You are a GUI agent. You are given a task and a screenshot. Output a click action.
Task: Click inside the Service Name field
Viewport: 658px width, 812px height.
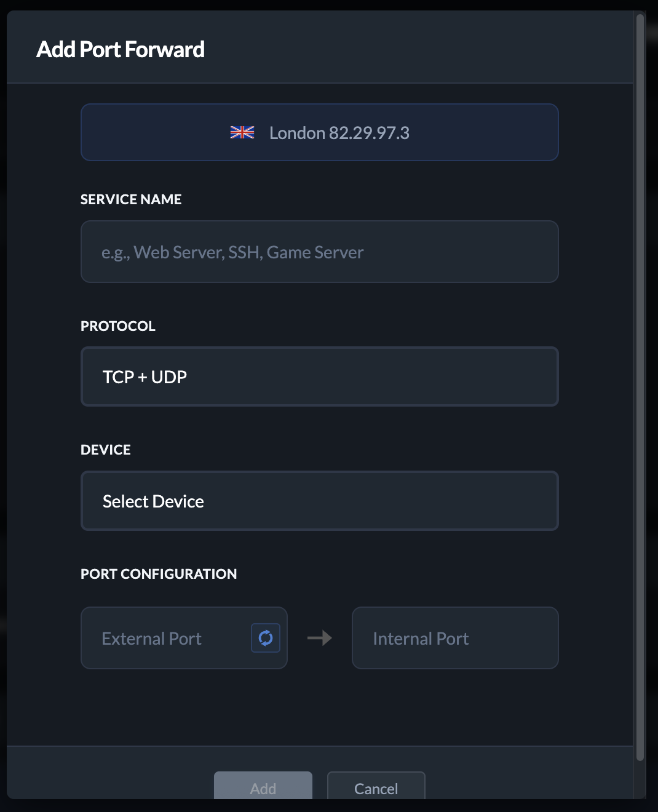tap(319, 252)
